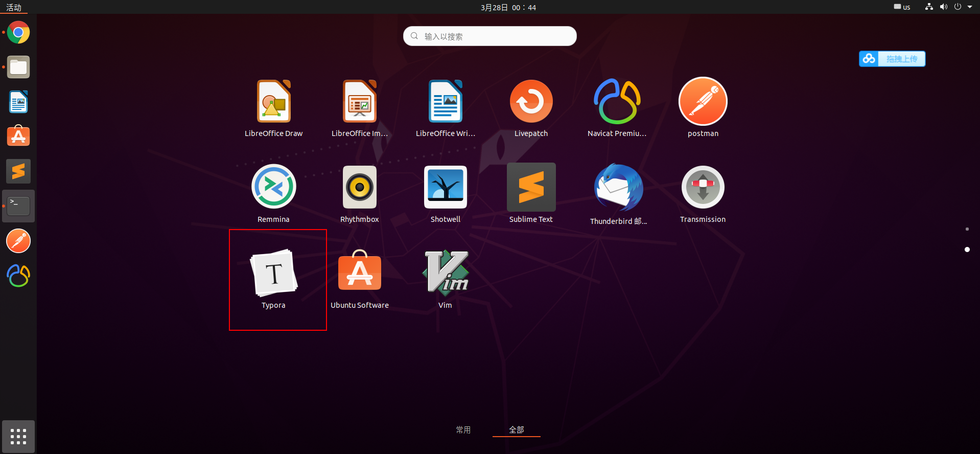The height and width of the screenshot is (454, 980).
Task: Launch Sublime Text from the app grid
Action: 531,194
